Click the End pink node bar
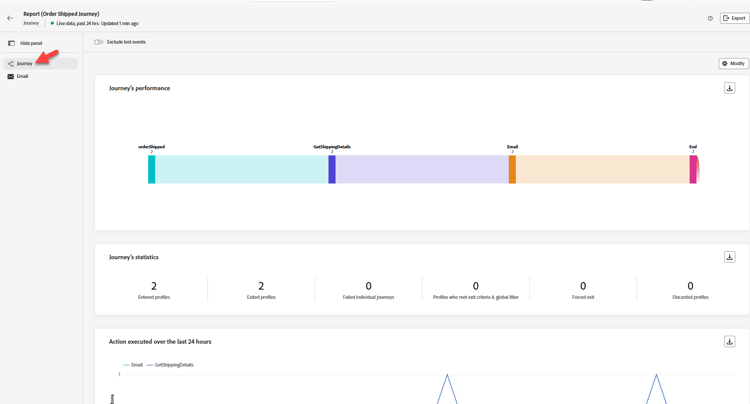Viewport: 750px width, 404px height. [x=693, y=169]
